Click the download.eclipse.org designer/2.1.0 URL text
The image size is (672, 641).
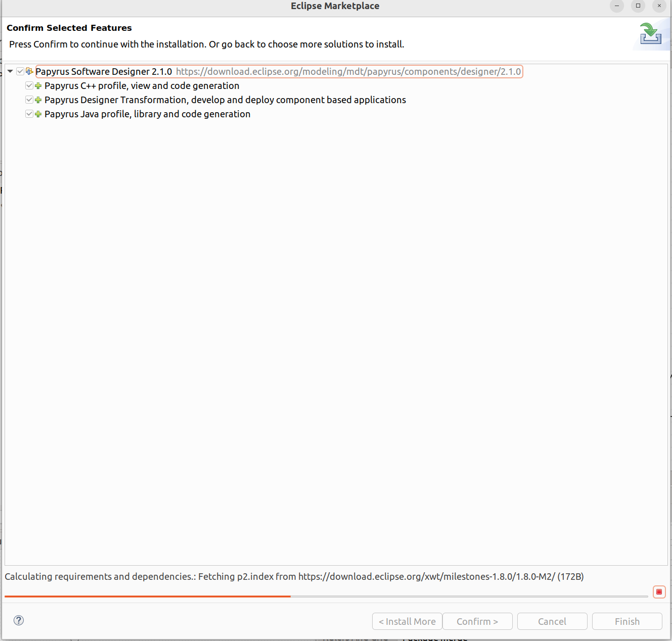348,71
